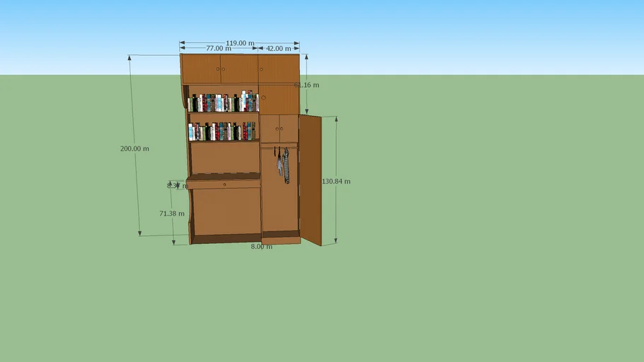This screenshot has width=644, height=362.
Task: Select the small double doors above the wardrobe
Action: coord(279,128)
